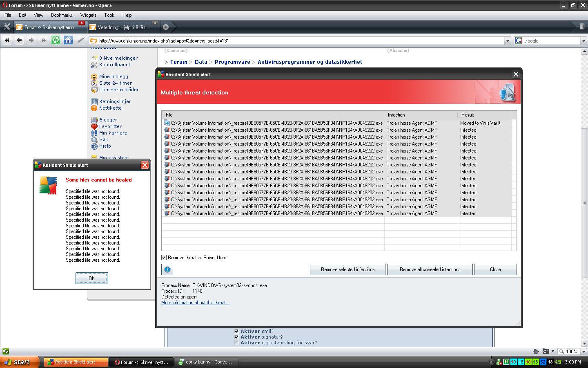Enable Aktiver e-postvarsling for svar checkbox
Screen dimensions: 588x368
click(x=236, y=343)
